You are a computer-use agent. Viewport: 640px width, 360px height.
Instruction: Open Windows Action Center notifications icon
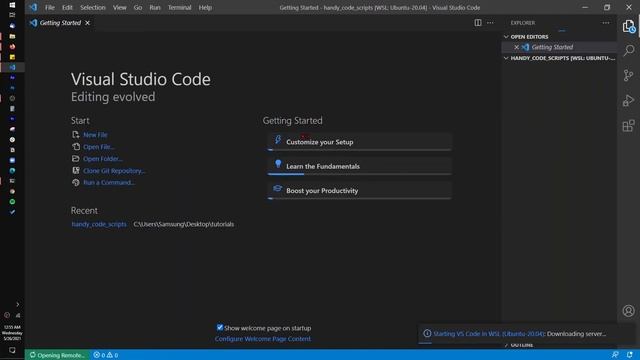pos(12,350)
